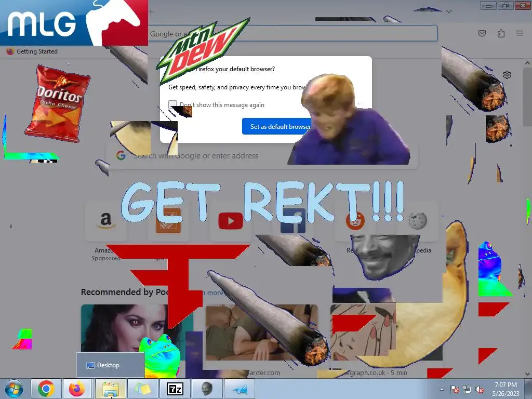Image resolution: width=532 pixels, height=399 pixels.
Task: Open the Action Center flag icon
Action: point(455,390)
